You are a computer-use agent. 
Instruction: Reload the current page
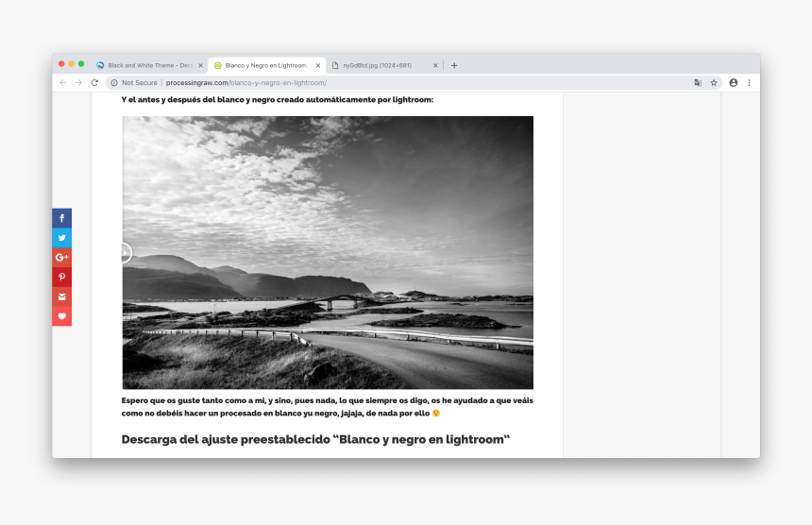tap(94, 83)
